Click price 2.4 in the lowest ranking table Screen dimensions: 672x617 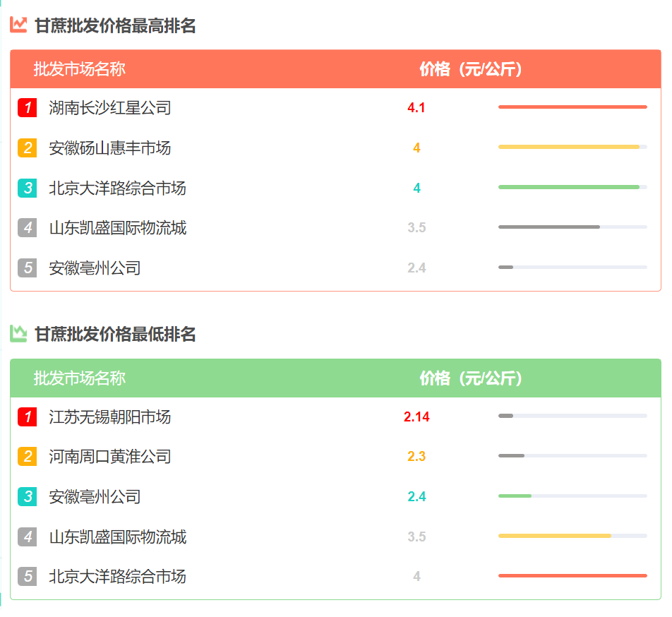click(x=416, y=496)
